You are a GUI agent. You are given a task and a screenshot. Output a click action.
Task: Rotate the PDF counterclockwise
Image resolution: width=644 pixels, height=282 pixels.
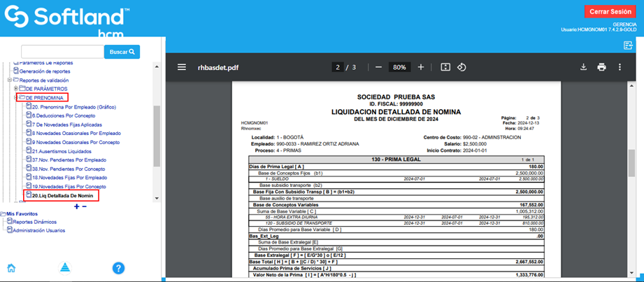tap(461, 67)
